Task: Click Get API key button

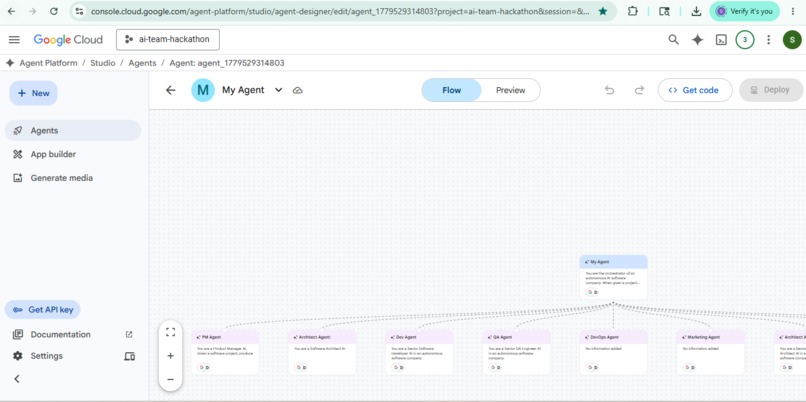Action: tap(43, 309)
